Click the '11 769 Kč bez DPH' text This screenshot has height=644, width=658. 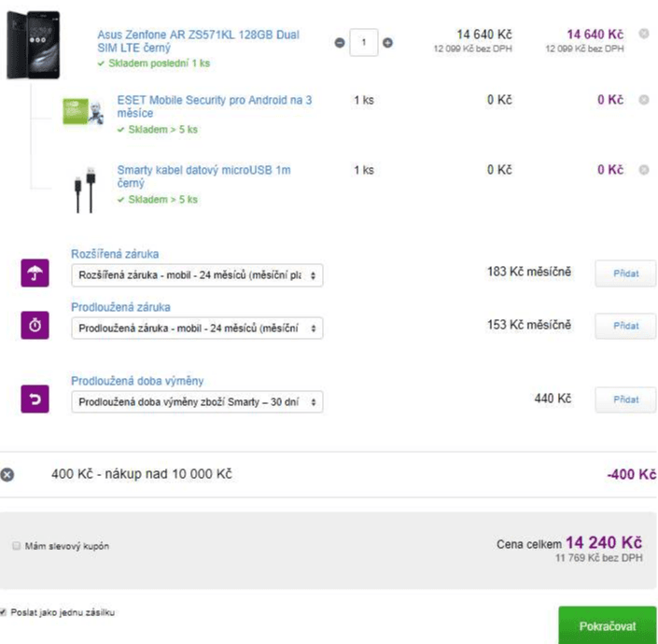(599, 558)
